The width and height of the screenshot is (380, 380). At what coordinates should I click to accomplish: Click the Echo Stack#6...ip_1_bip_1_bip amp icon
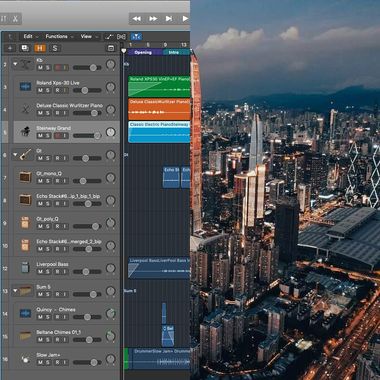tap(25, 200)
